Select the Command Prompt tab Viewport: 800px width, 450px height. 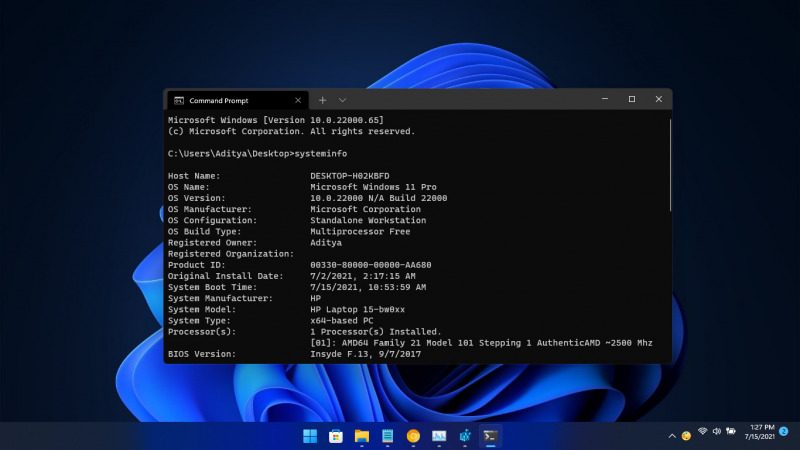tap(237, 101)
